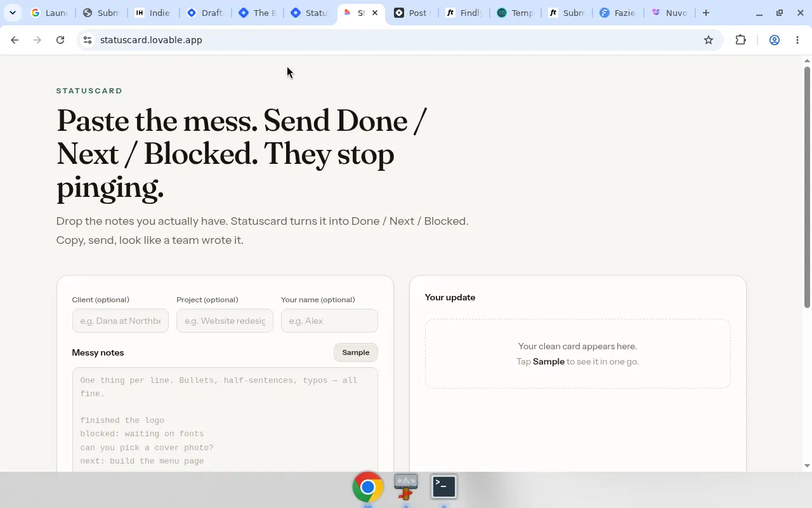The image size is (812, 508).
Task: Go forward to the next page
Action: 37,40
